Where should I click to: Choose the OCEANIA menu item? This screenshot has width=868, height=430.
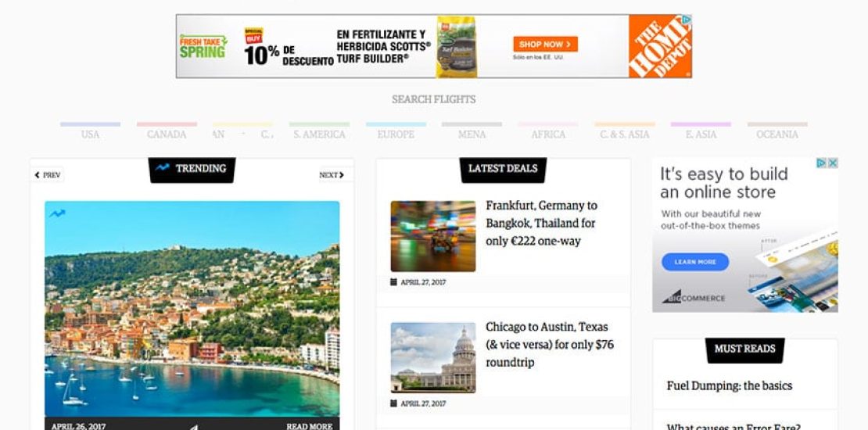tap(777, 134)
